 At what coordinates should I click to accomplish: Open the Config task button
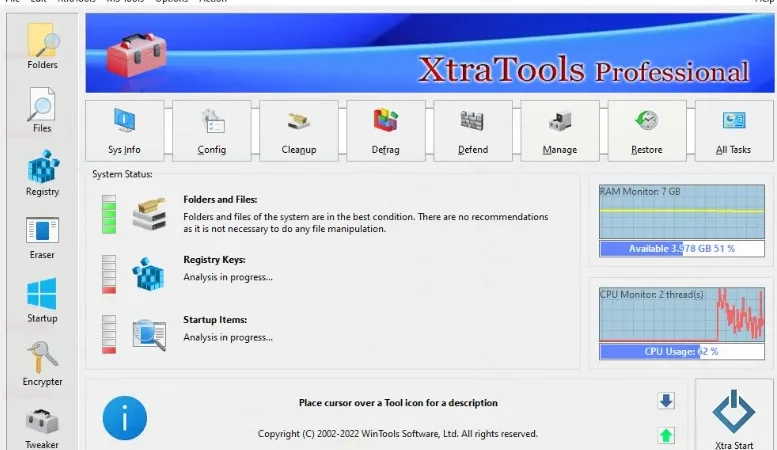coord(212,131)
